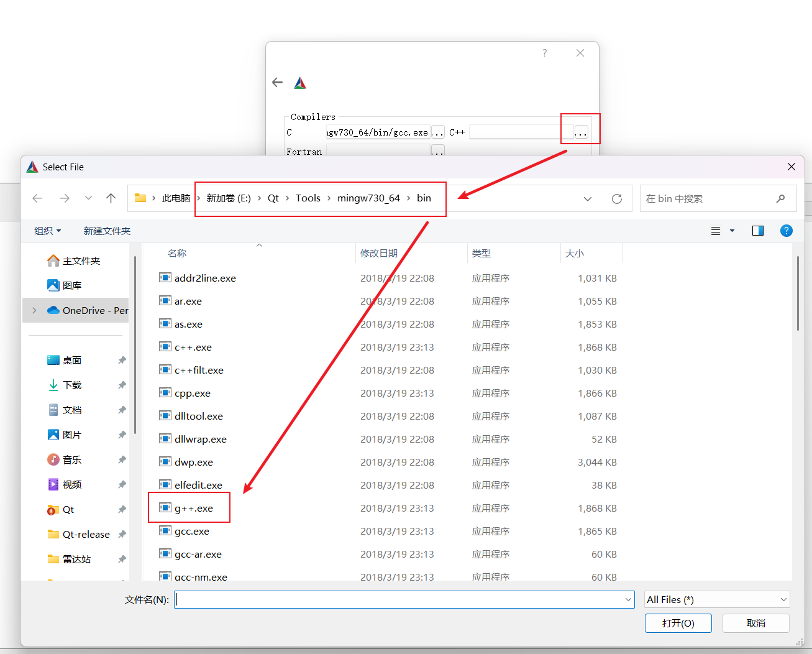
Task: Sort files by the 修改日期 column header
Action: (379, 254)
